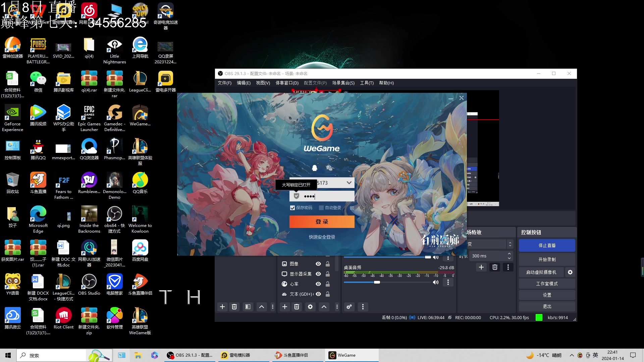This screenshot has height=362, width=644.
Task: Click the orange 登录 button
Action: point(322,222)
